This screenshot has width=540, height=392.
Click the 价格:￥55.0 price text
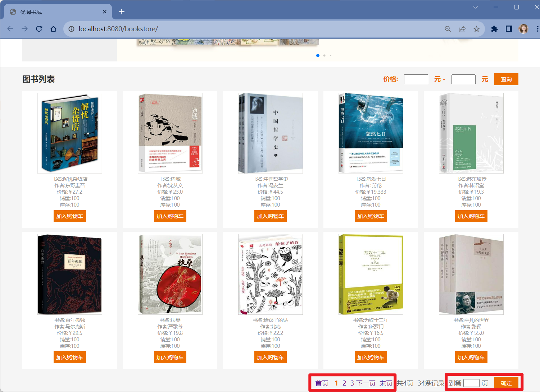471,333
